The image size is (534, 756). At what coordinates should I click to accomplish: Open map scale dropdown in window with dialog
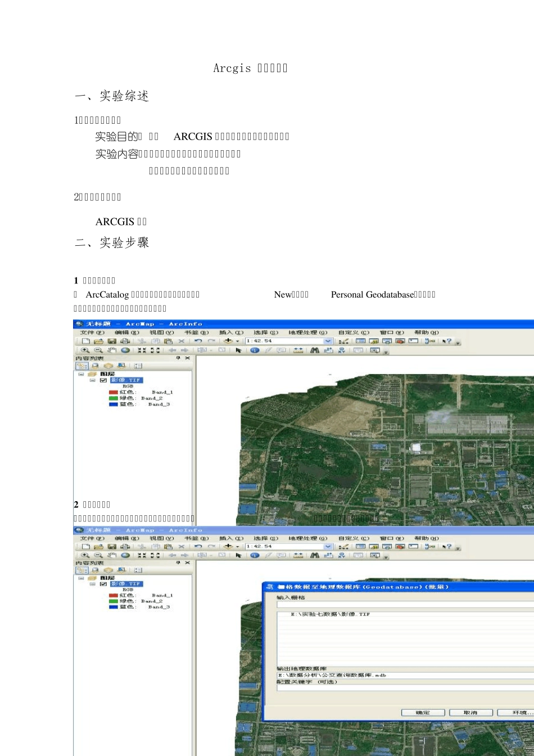pos(328,546)
